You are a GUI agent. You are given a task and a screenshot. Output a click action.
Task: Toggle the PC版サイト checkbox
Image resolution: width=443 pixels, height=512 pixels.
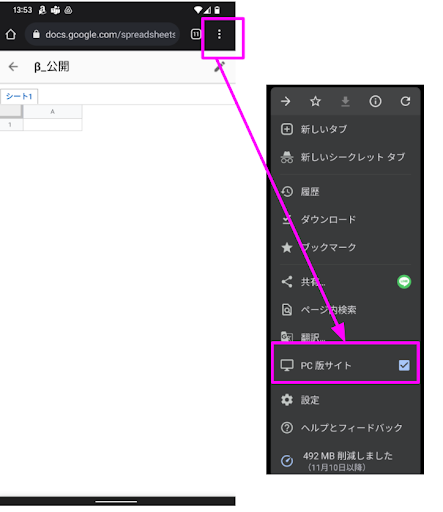[x=404, y=365]
